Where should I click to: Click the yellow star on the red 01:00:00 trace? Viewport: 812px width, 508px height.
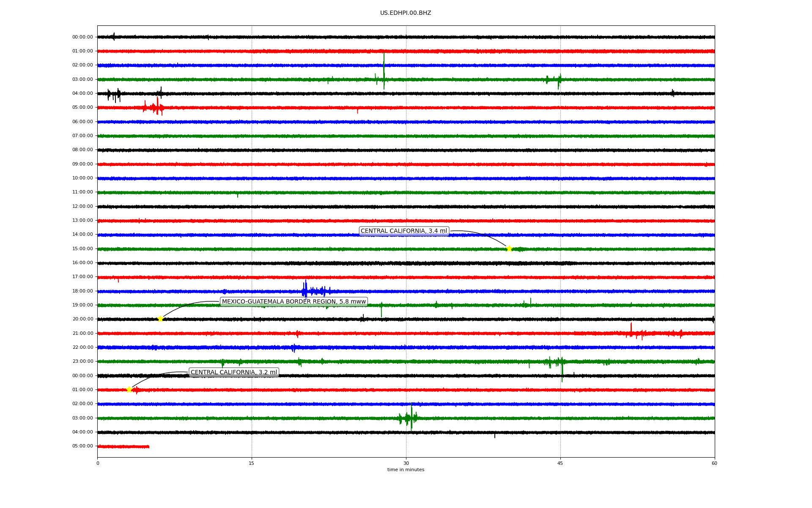click(x=129, y=389)
